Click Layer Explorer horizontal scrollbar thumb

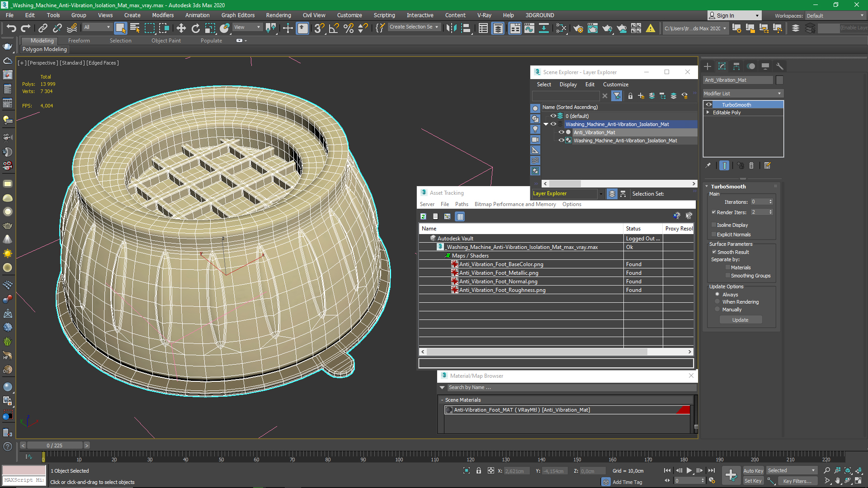coord(565,183)
